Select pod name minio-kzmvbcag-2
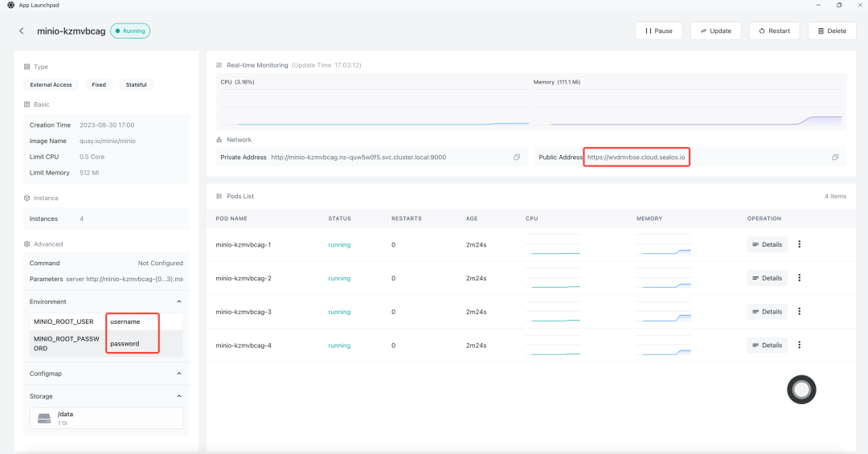 pos(244,279)
